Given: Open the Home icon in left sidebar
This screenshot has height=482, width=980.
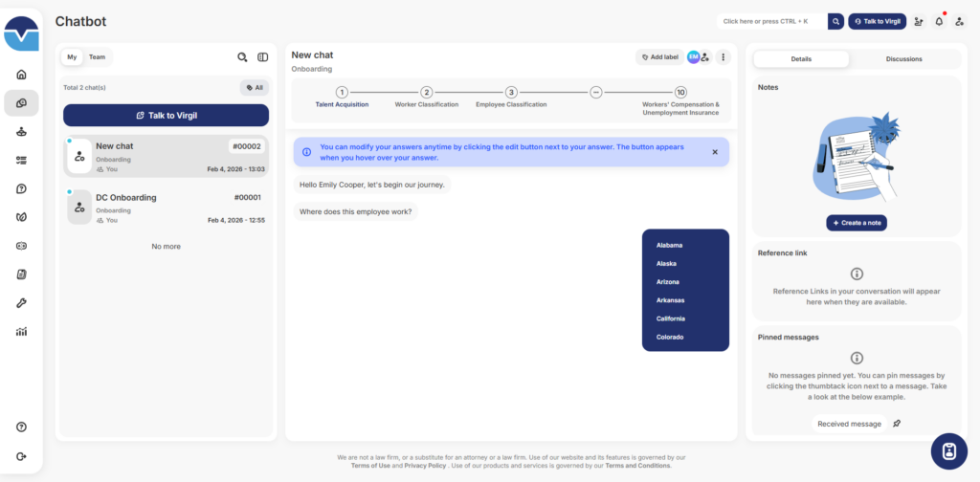Looking at the screenshot, I should (x=21, y=75).
